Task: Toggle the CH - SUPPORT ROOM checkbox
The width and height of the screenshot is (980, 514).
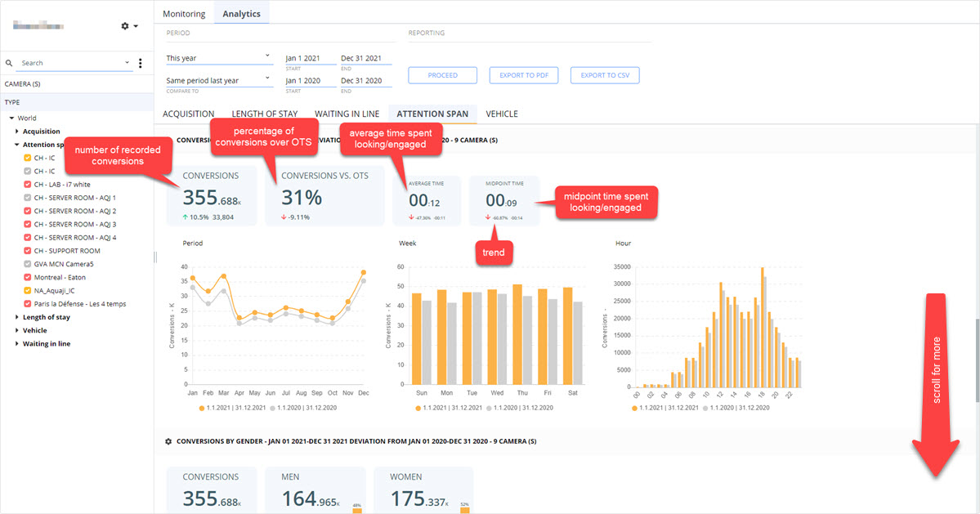Action: (28, 251)
